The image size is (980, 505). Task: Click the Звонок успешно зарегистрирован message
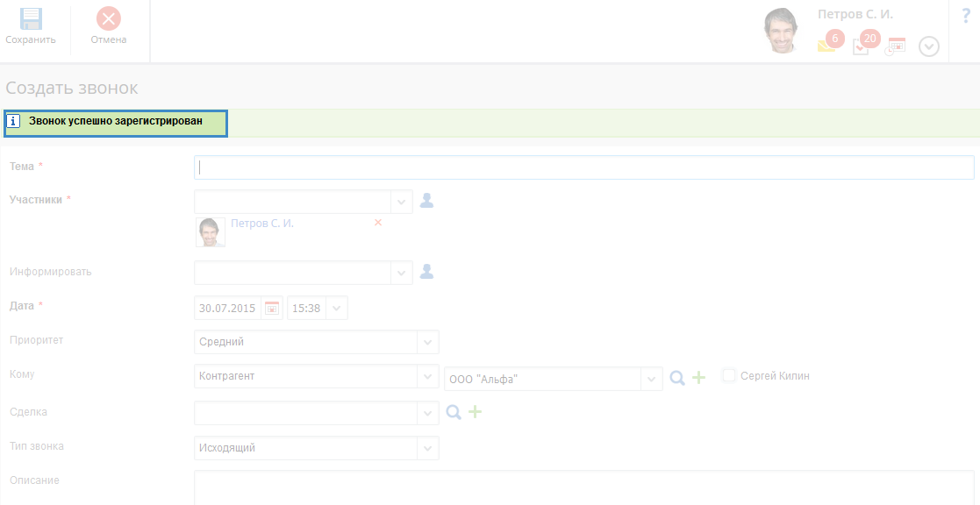[116, 121]
